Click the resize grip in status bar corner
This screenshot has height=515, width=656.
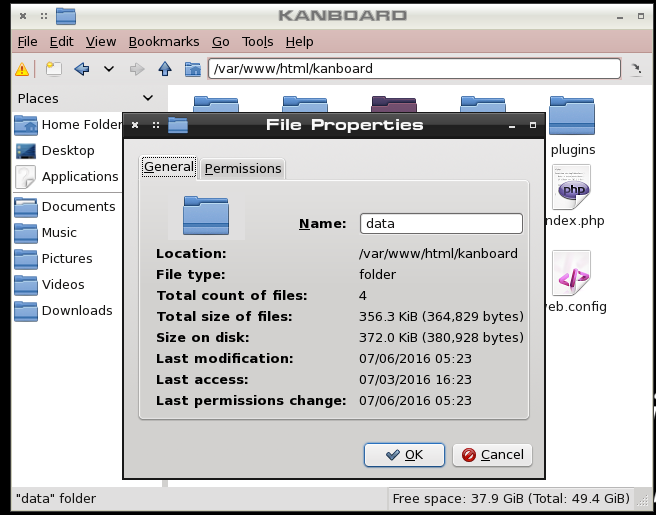pyautogui.click(x=643, y=499)
